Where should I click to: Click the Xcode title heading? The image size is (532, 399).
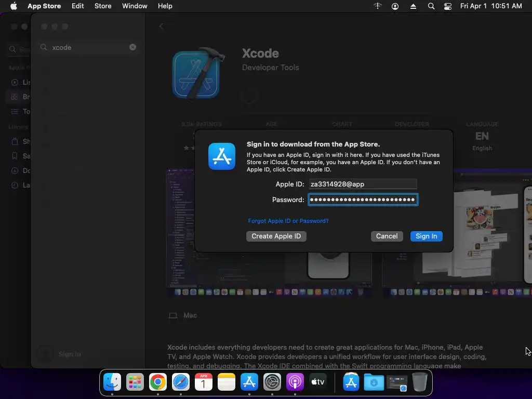point(261,54)
